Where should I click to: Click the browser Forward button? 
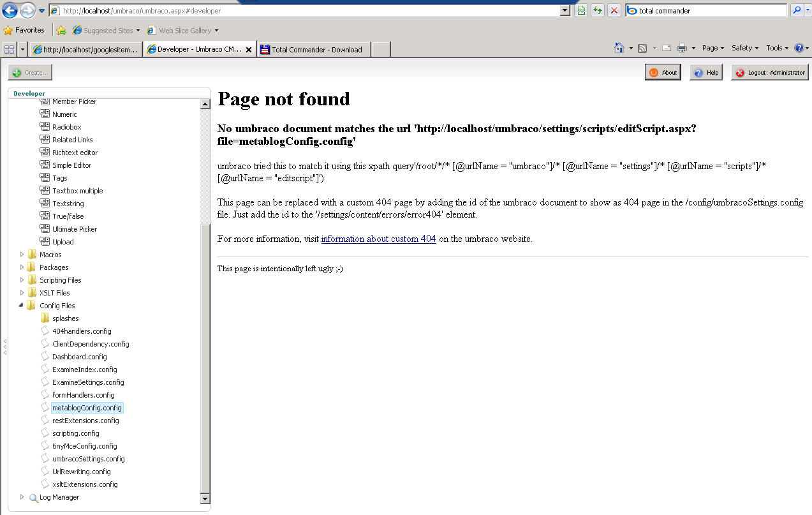click(28, 10)
